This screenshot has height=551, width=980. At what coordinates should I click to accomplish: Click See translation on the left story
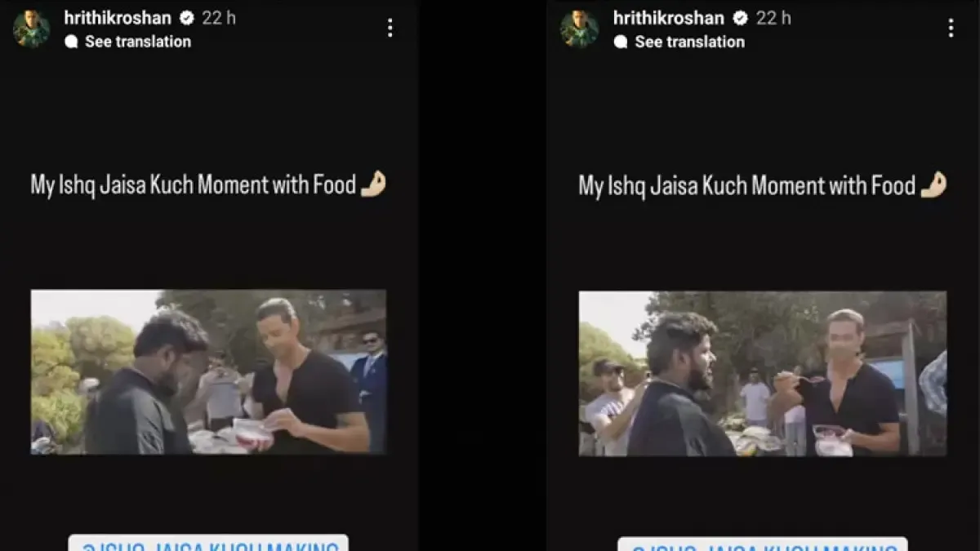136,42
